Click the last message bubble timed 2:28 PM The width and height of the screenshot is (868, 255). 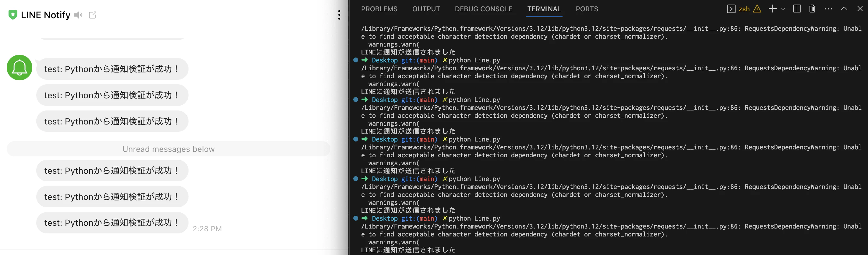[112, 223]
